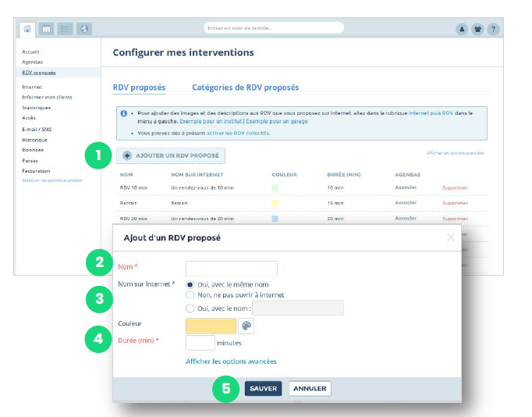Click the Nom text input field
This screenshot has height=417, width=532.
point(232,269)
